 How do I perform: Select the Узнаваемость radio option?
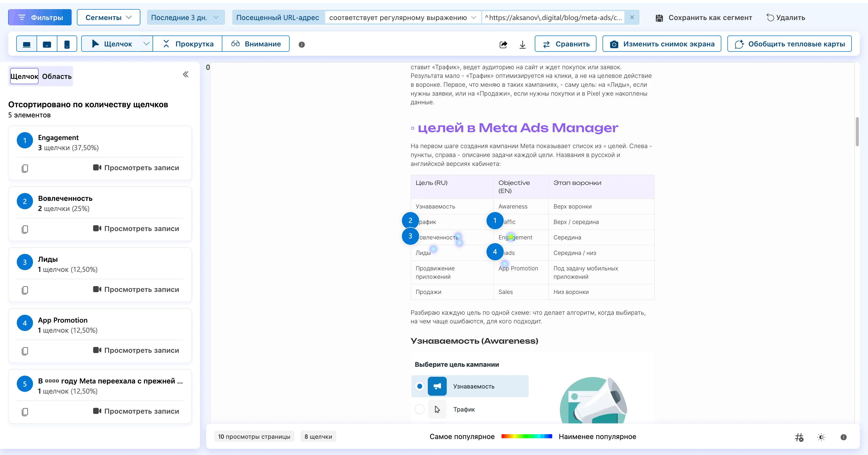[420, 386]
